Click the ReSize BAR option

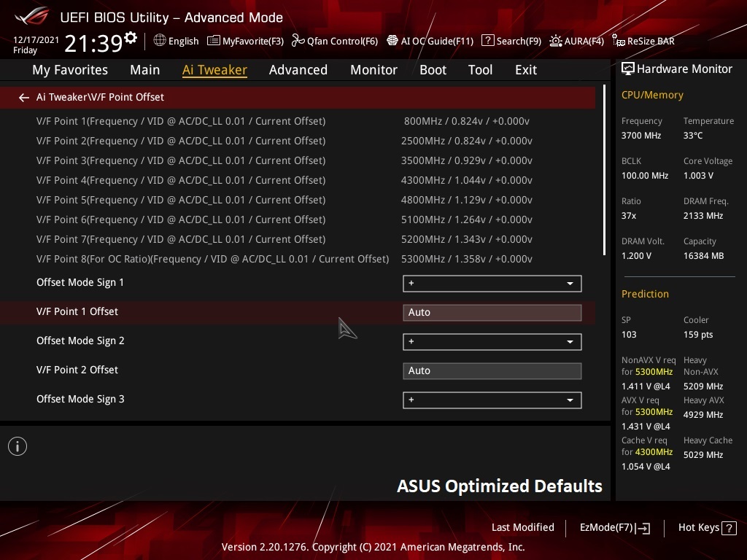point(643,41)
